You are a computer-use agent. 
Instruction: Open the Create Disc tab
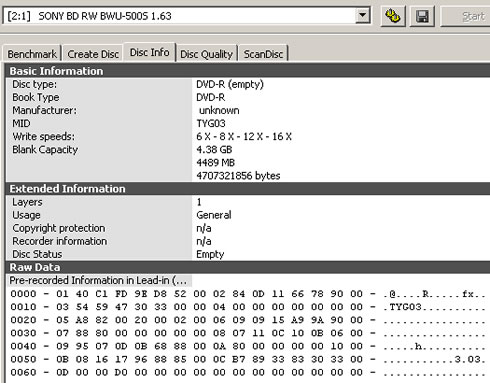[x=93, y=54]
